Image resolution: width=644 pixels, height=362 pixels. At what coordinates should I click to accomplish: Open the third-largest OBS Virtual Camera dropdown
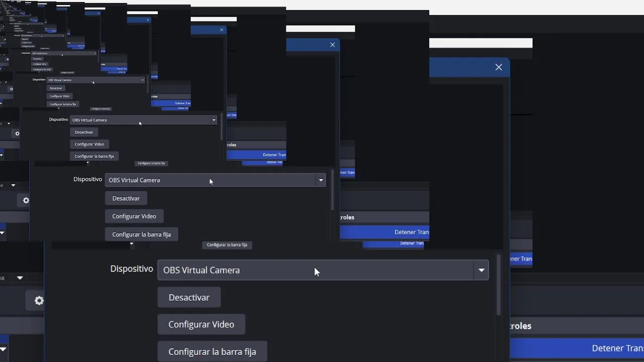coord(143,120)
